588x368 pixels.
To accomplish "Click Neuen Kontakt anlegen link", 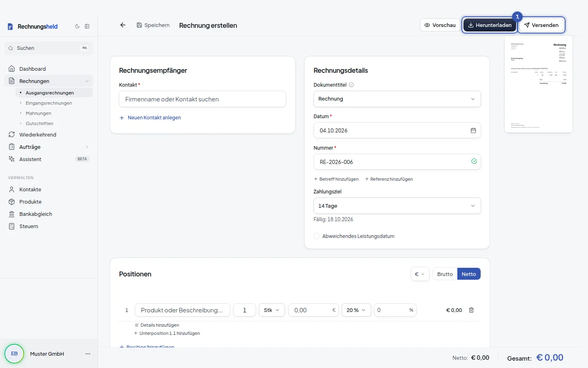I will (150, 118).
